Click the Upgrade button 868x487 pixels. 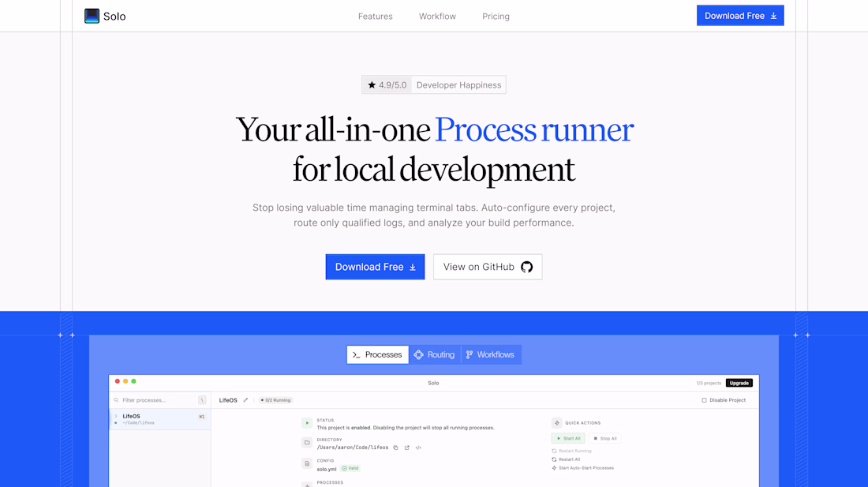tap(739, 383)
